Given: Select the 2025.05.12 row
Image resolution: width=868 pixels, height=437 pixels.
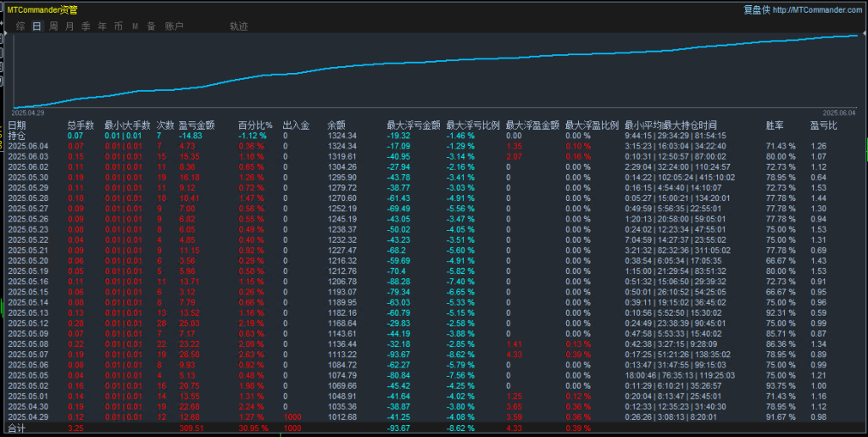Looking at the screenshot, I should 28,322.
